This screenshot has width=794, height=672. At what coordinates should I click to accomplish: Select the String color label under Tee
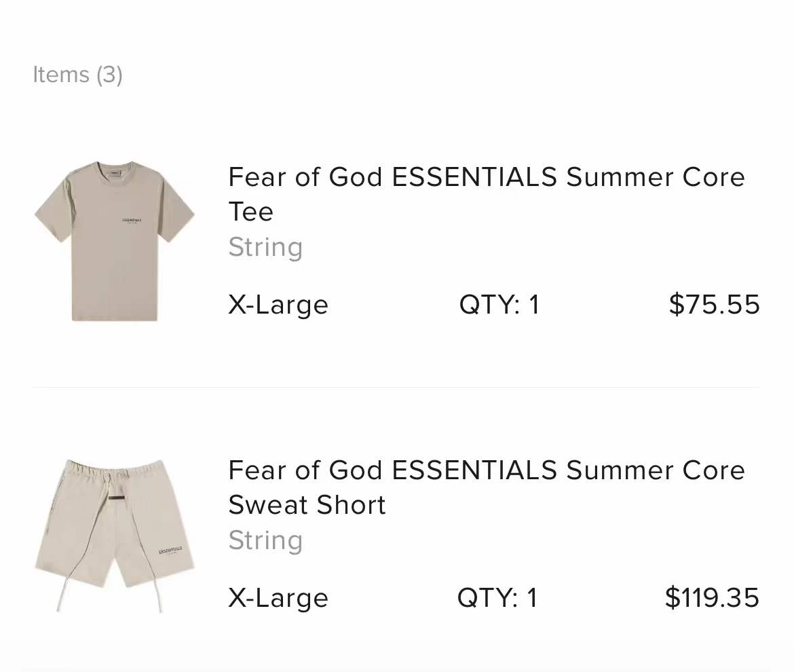265,247
